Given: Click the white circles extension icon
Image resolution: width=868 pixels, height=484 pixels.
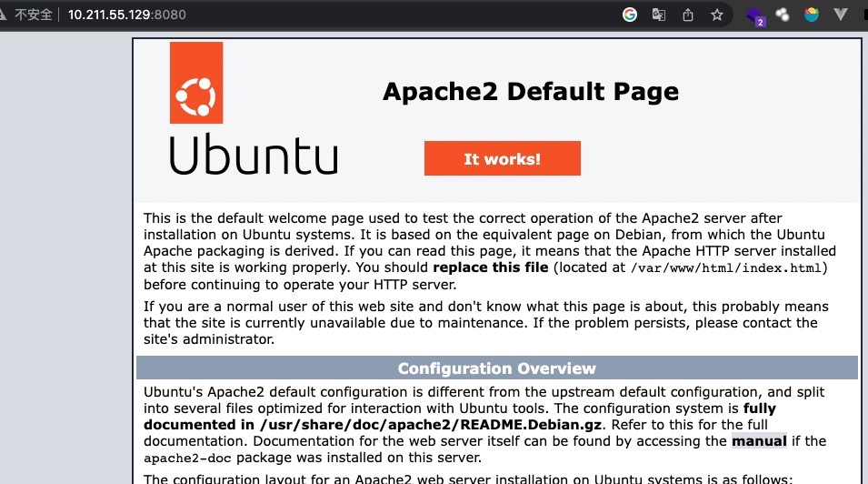Looking at the screenshot, I should (x=783, y=15).
